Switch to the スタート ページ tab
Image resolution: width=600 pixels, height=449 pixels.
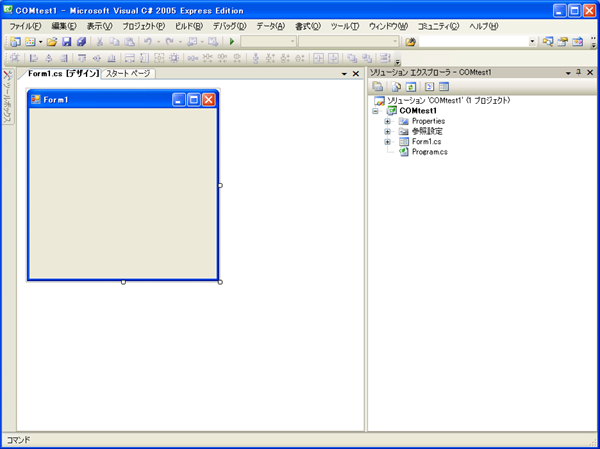click(128, 73)
